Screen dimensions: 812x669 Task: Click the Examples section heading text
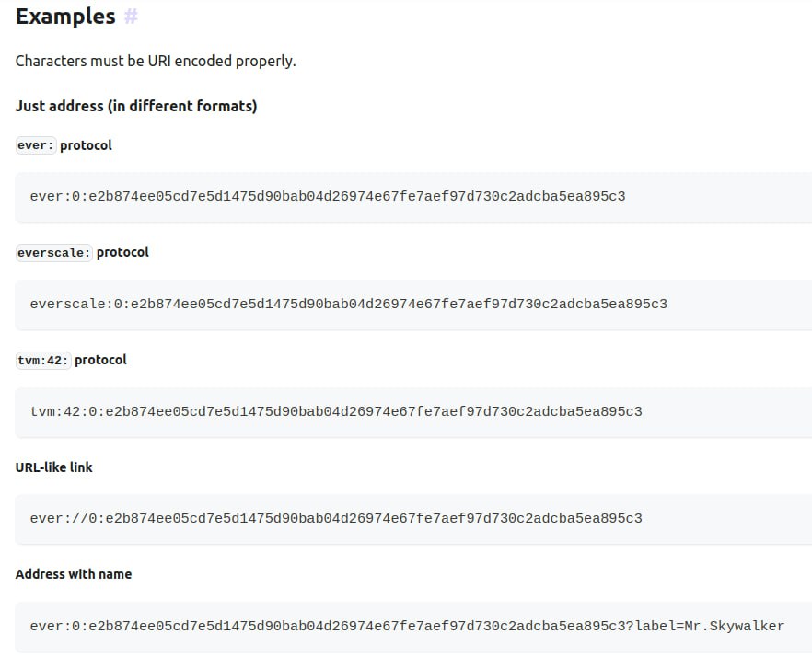coord(65,17)
